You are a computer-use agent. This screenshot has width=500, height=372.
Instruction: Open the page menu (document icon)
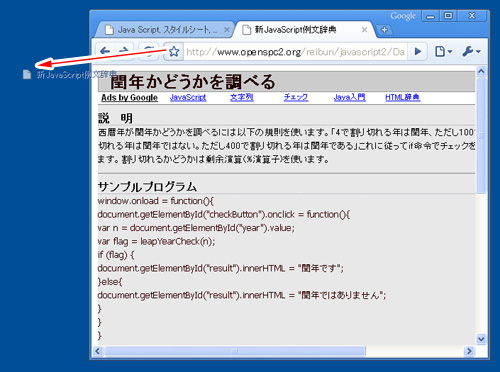pos(443,52)
